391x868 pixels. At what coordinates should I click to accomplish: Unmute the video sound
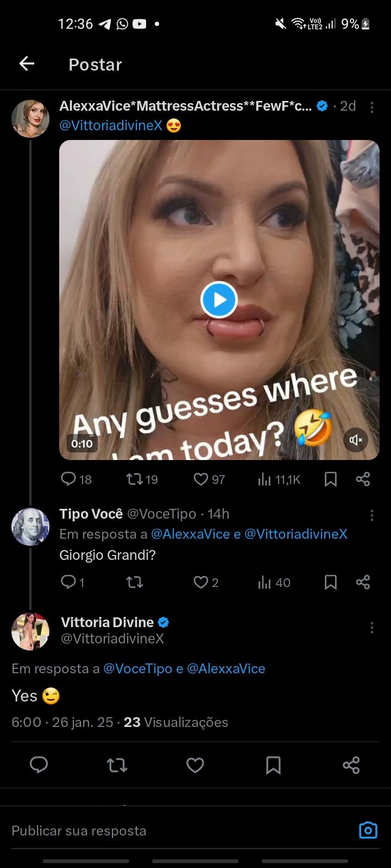pyautogui.click(x=356, y=440)
